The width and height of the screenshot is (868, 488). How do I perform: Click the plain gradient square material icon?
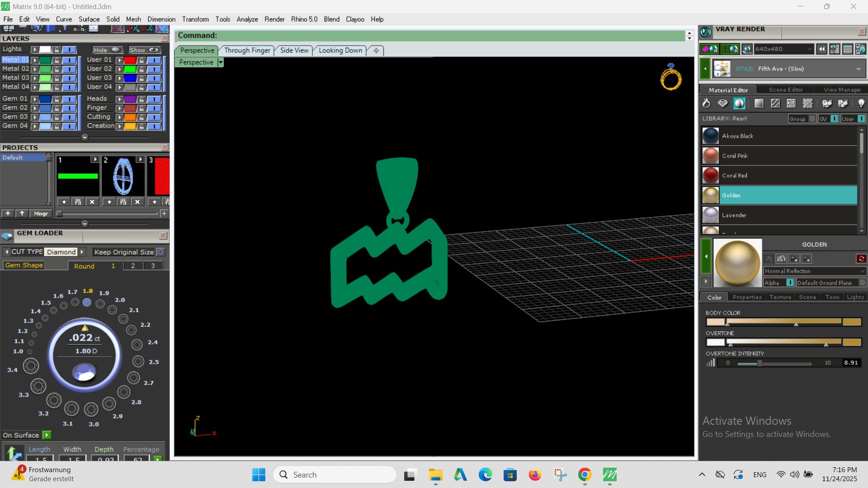(759, 103)
